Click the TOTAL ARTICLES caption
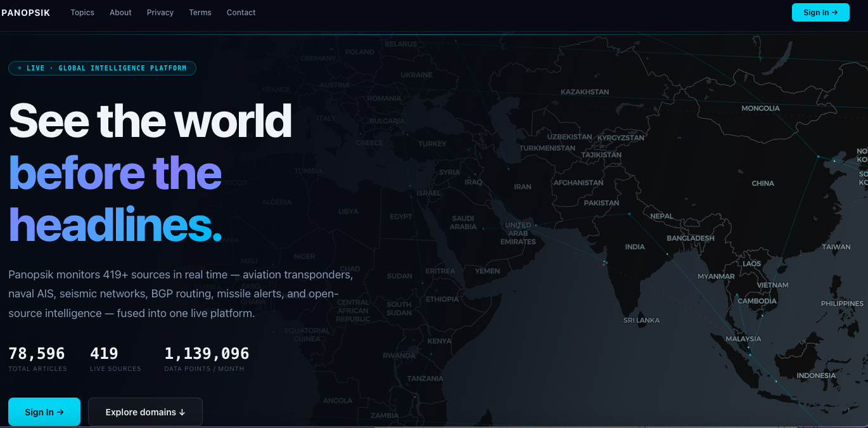The width and height of the screenshot is (868, 428). pos(37,368)
